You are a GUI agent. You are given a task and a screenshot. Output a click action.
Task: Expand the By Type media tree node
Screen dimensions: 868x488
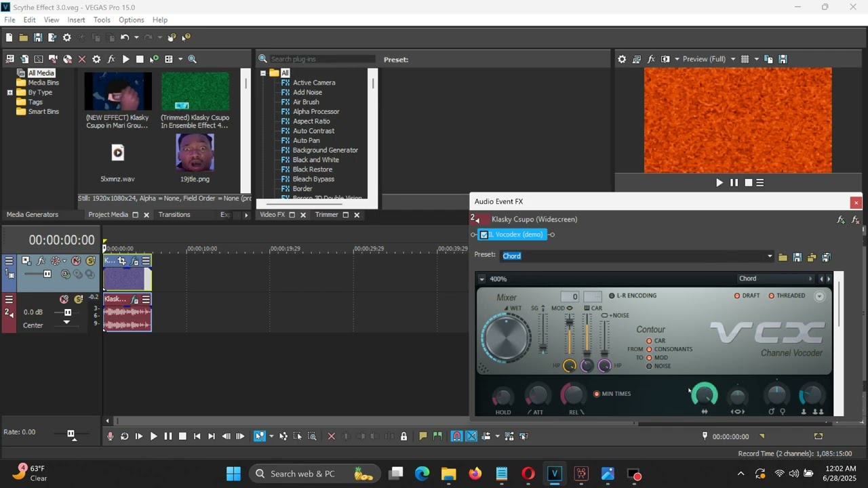10,92
